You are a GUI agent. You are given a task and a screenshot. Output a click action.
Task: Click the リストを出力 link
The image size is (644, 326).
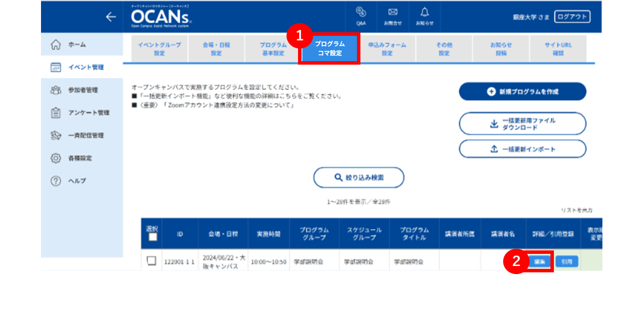click(x=576, y=210)
